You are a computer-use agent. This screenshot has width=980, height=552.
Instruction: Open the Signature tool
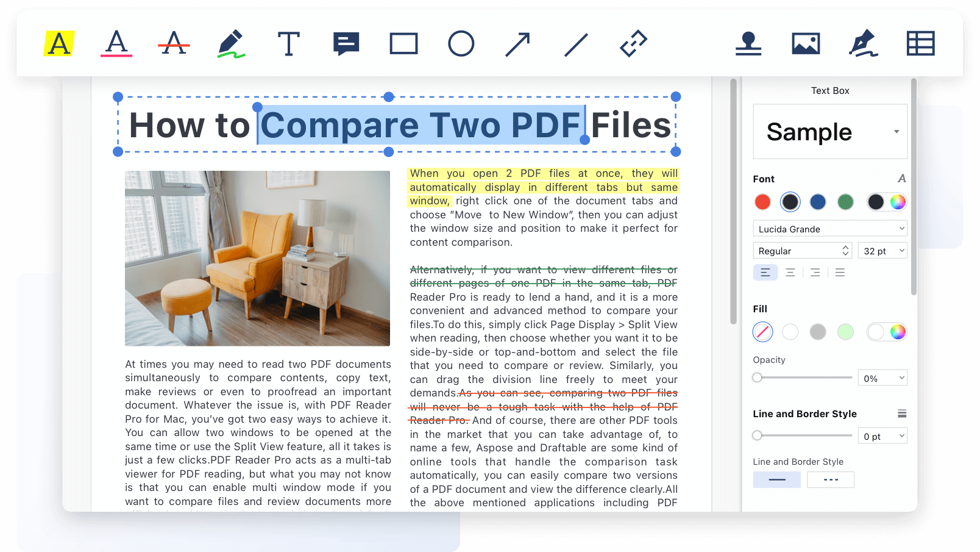point(863,44)
